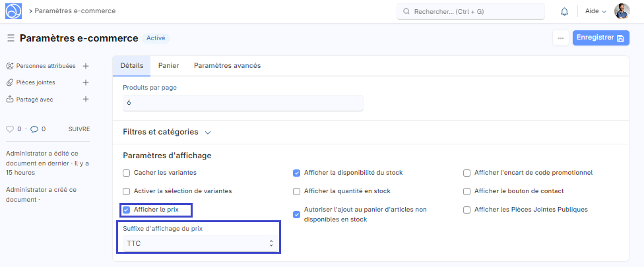Open the notifications bell
644x267 pixels.
coord(564,11)
